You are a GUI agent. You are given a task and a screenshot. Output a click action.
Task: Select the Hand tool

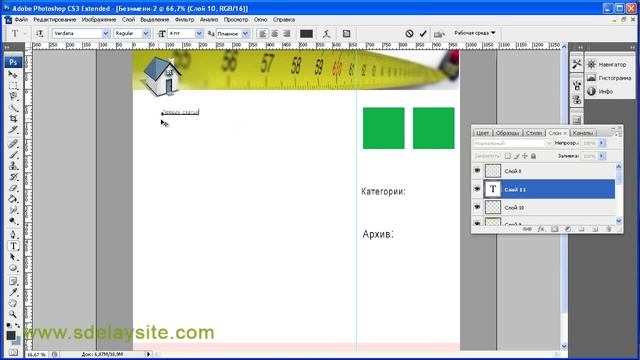click(13, 304)
